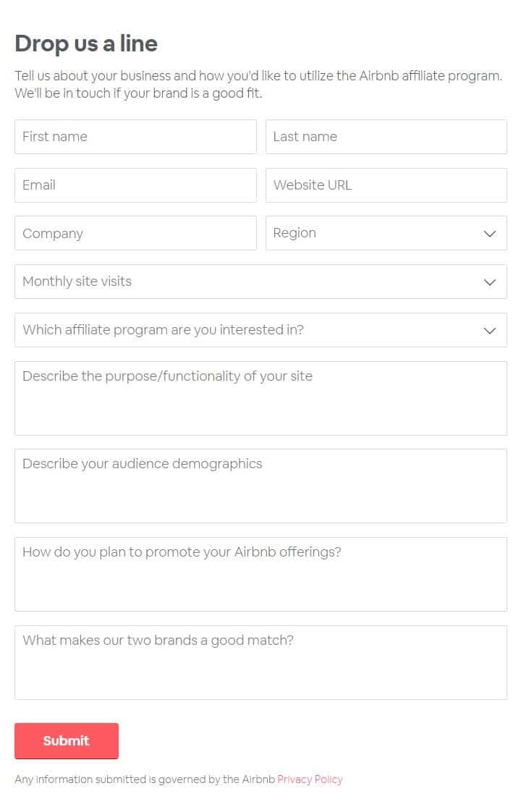Focus the Website URL field
This screenshot has height=812, width=521.
tap(386, 185)
